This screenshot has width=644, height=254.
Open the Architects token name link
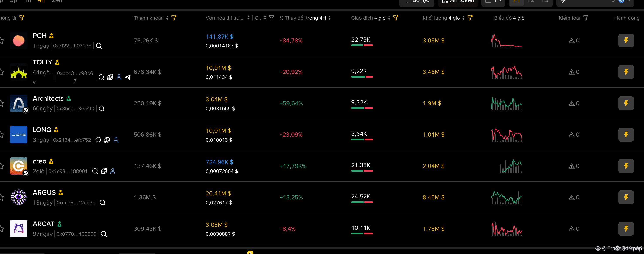pyautogui.click(x=48, y=98)
